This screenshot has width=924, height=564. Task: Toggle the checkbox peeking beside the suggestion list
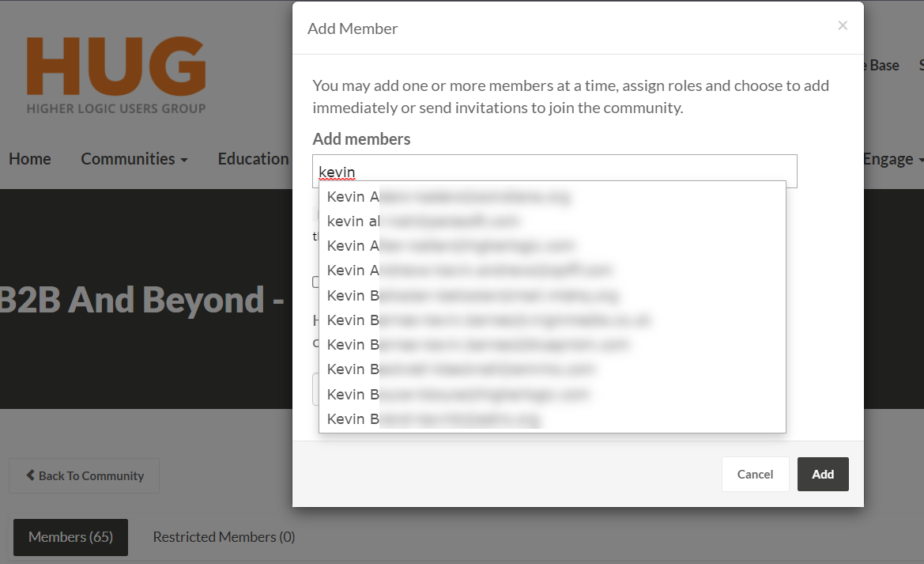click(316, 282)
